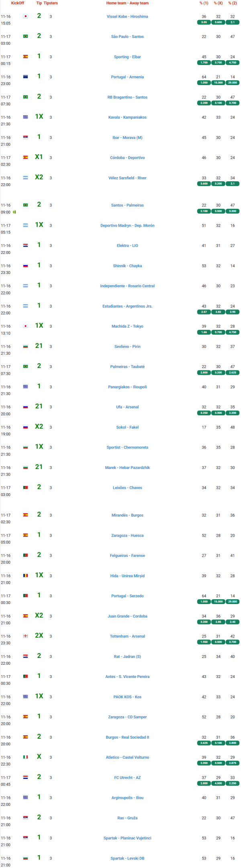Click the 1.950 home odds for Tottenham - Arsenal
241x868 pixels.
[204, 642]
